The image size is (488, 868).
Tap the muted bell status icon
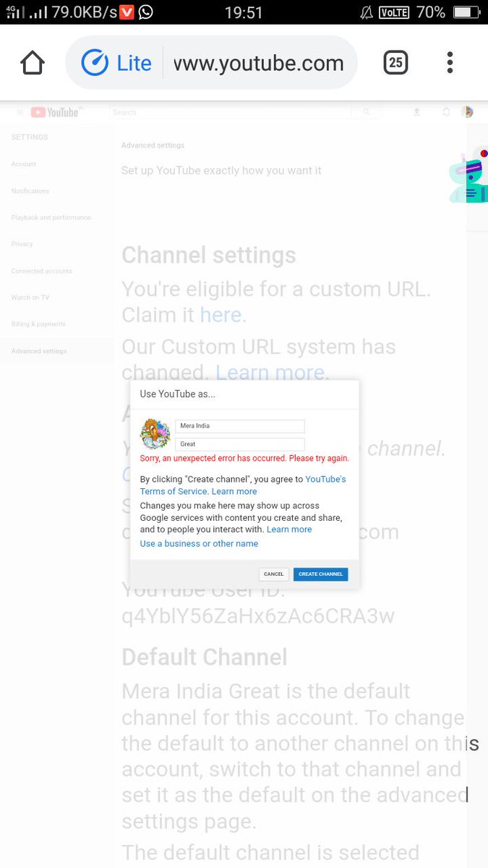(x=367, y=12)
